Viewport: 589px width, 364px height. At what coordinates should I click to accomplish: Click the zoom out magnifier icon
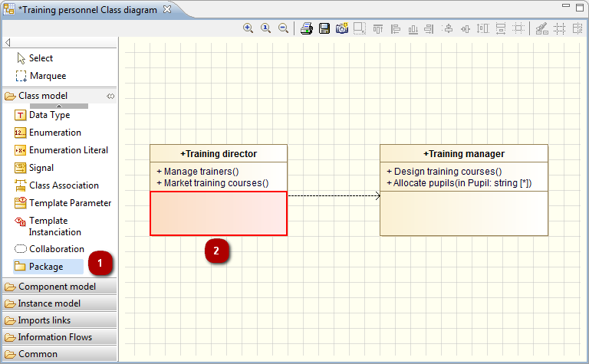point(283,28)
